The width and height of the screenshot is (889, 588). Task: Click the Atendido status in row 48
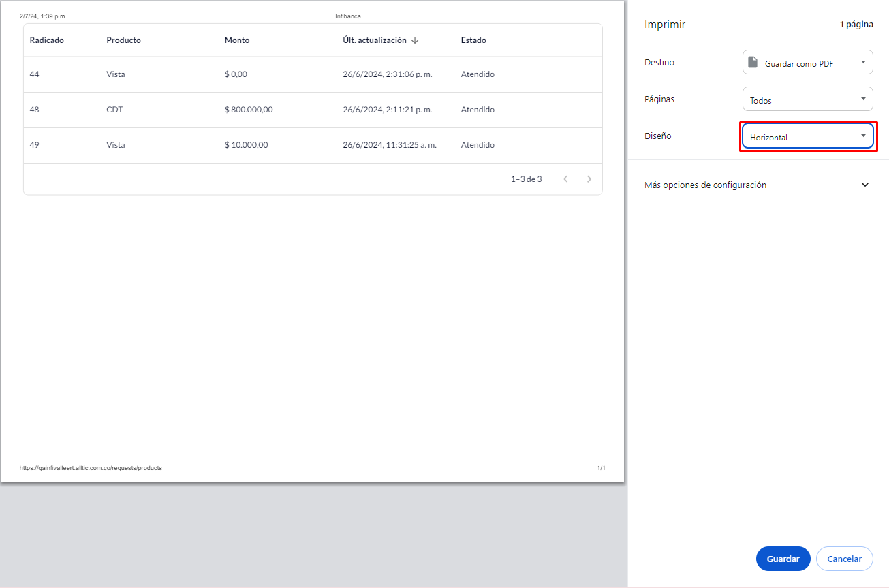(x=478, y=110)
